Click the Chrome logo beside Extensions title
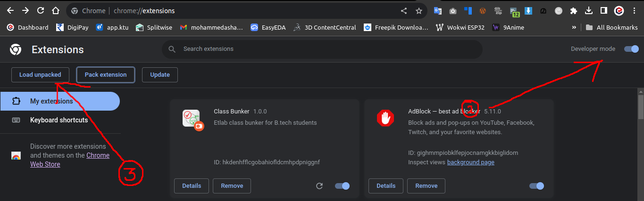Viewport: 644px width, 201px height. (16, 49)
